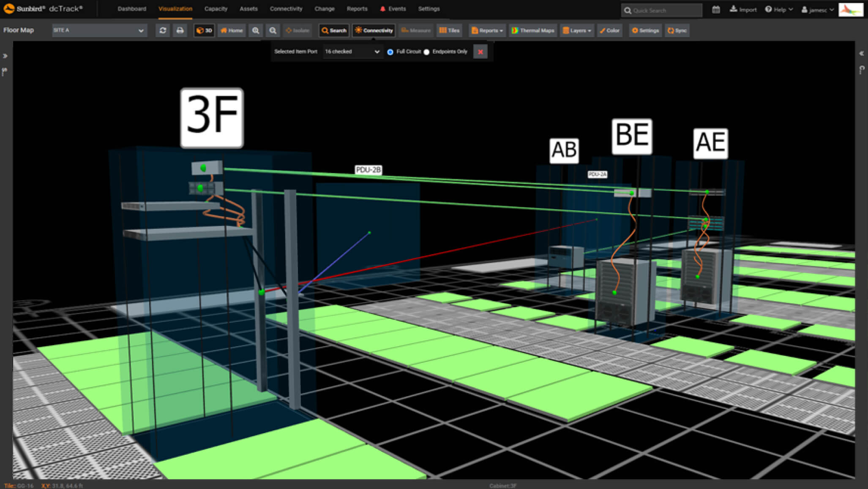Click the company logo thumbnail
This screenshot has width=868, height=489.
pyautogui.click(x=851, y=10)
